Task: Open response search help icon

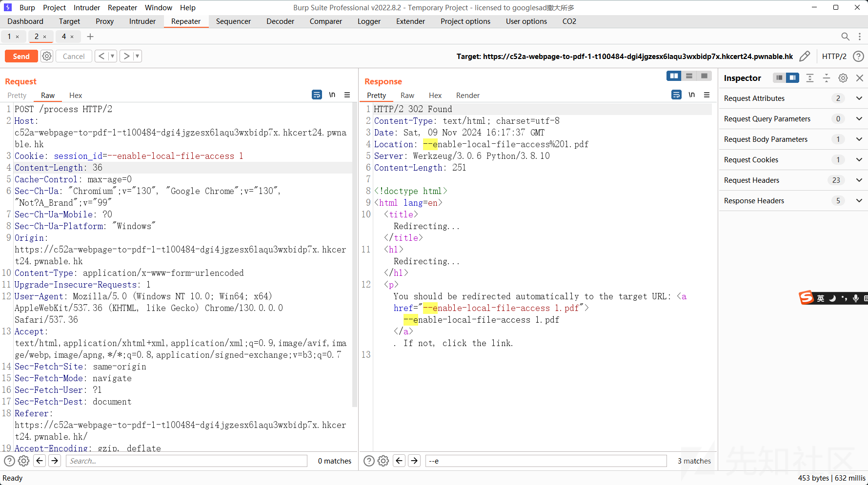Action: point(369,461)
